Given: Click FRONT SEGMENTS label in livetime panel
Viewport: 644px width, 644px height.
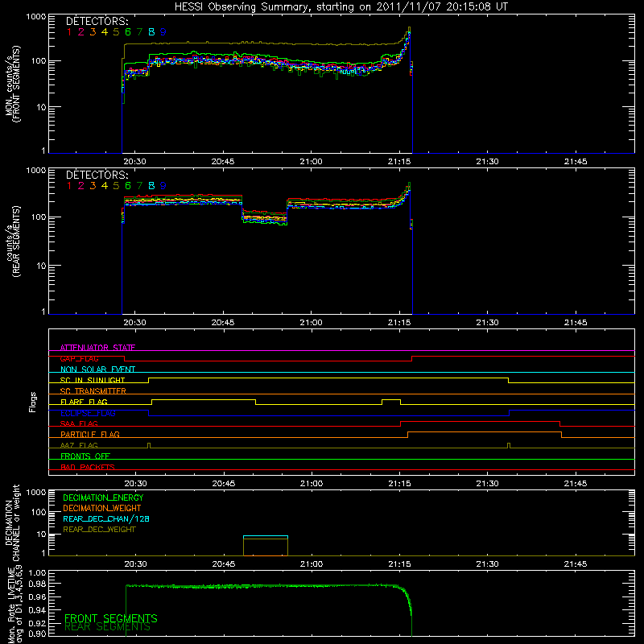Looking at the screenshot, I should tap(111, 618).
